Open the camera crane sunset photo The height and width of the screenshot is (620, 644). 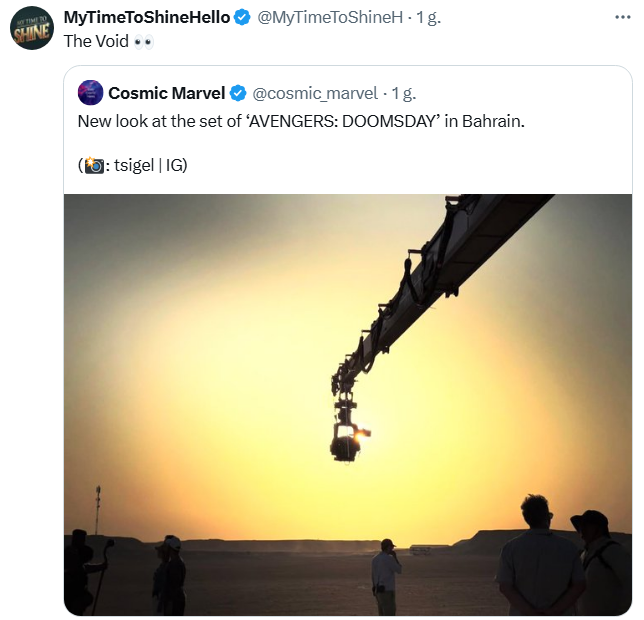pos(348,404)
